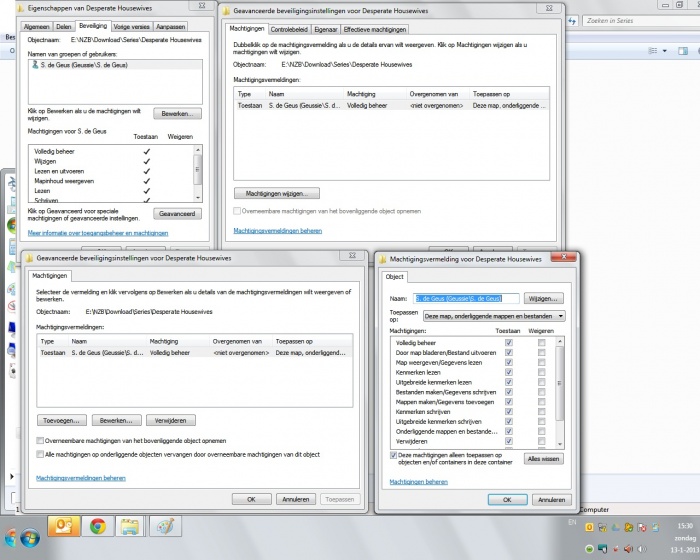This screenshot has height=560, width=700.
Task: Switch to the Algemeen tab
Action: 36,27
